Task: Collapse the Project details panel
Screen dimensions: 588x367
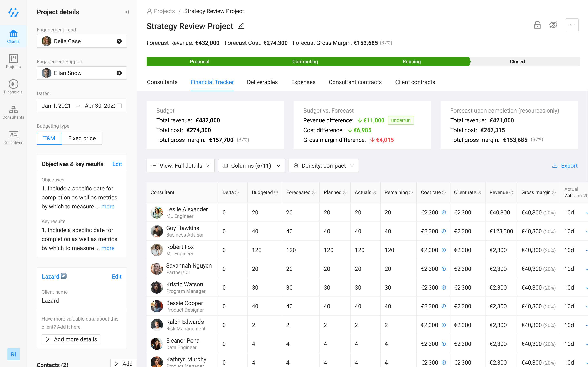Action: pos(127,12)
